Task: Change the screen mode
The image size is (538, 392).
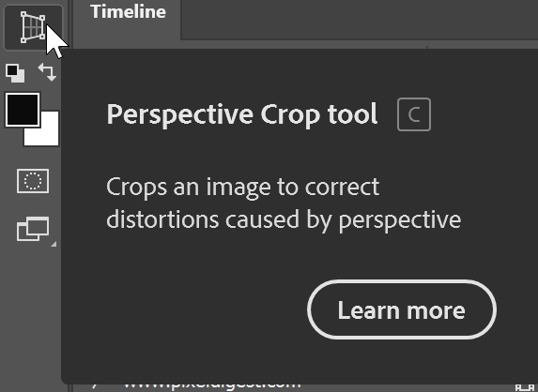Action: [x=33, y=229]
